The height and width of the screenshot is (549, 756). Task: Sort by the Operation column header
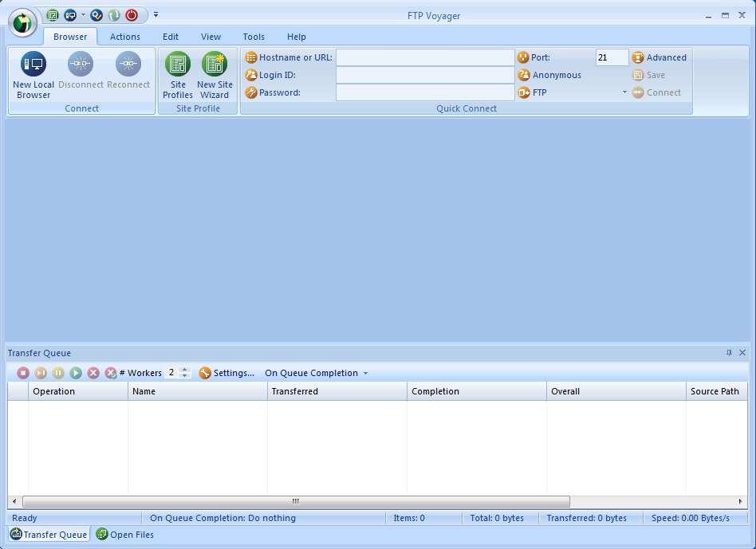(78, 391)
